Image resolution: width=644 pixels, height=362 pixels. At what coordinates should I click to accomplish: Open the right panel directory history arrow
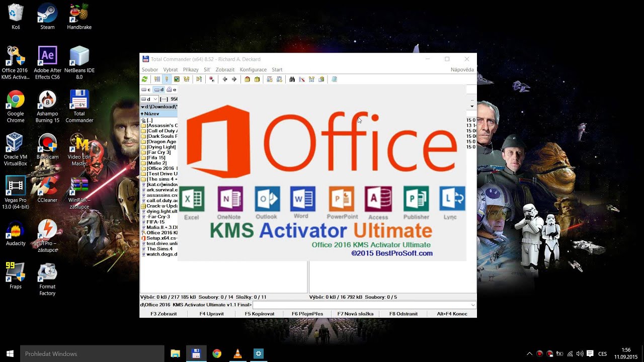[472, 107]
